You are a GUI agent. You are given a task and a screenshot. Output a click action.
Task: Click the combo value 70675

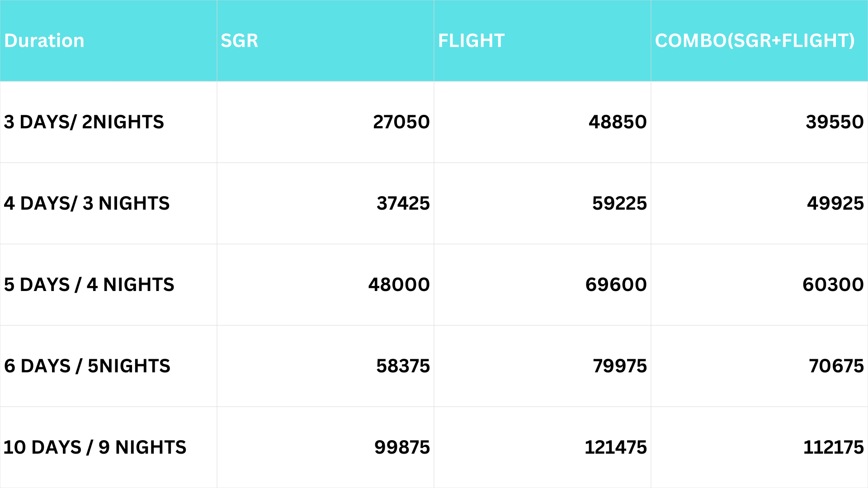836,366
